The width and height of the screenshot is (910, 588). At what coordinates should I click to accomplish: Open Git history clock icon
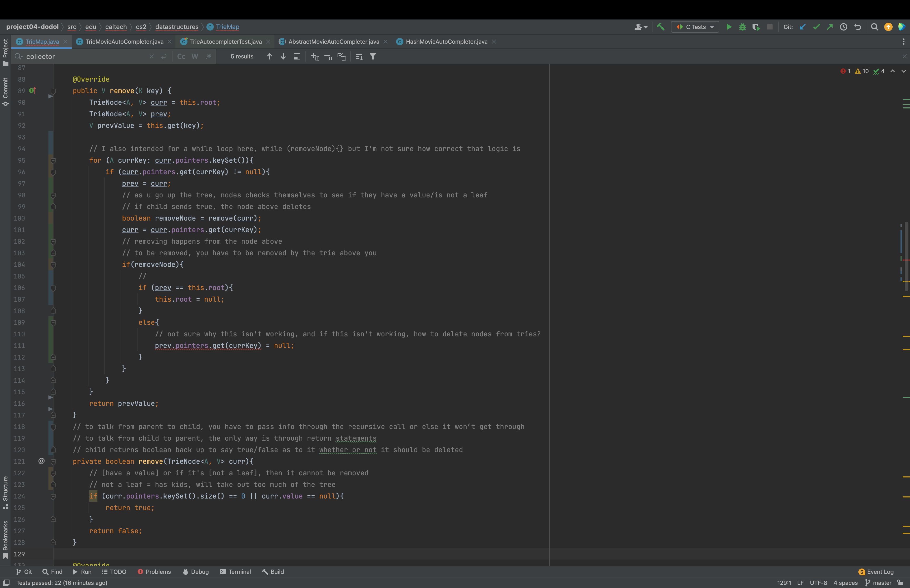click(844, 27)
